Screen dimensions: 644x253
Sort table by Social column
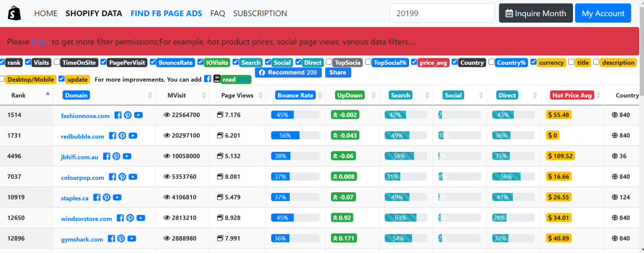tap(460, 95)
